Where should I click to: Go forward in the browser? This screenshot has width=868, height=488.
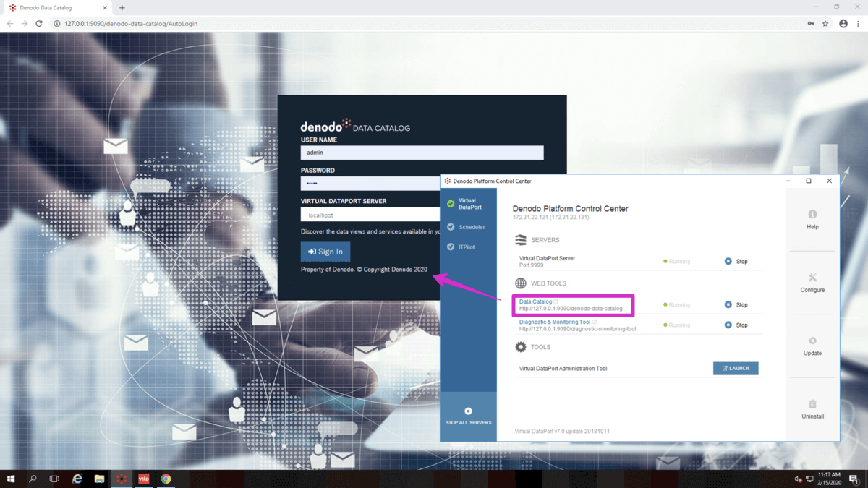pos(25,24)
